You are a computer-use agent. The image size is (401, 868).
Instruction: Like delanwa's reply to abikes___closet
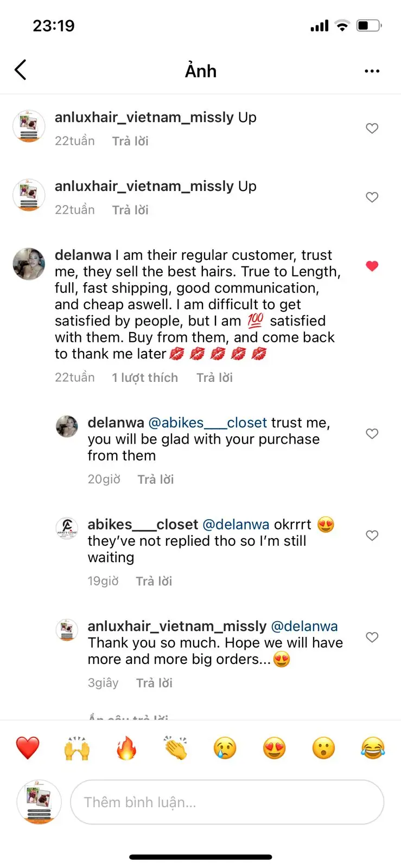pyautogui.click(x=372, y=433)
